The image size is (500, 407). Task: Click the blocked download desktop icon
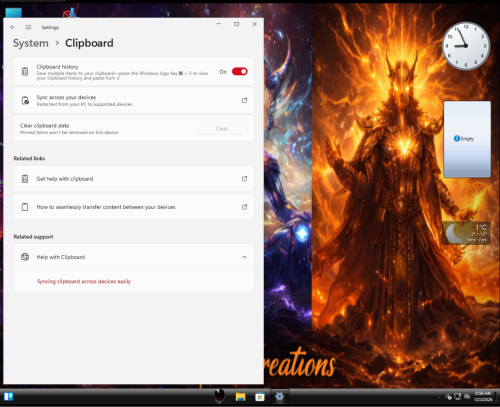click(x=69, y=13)
